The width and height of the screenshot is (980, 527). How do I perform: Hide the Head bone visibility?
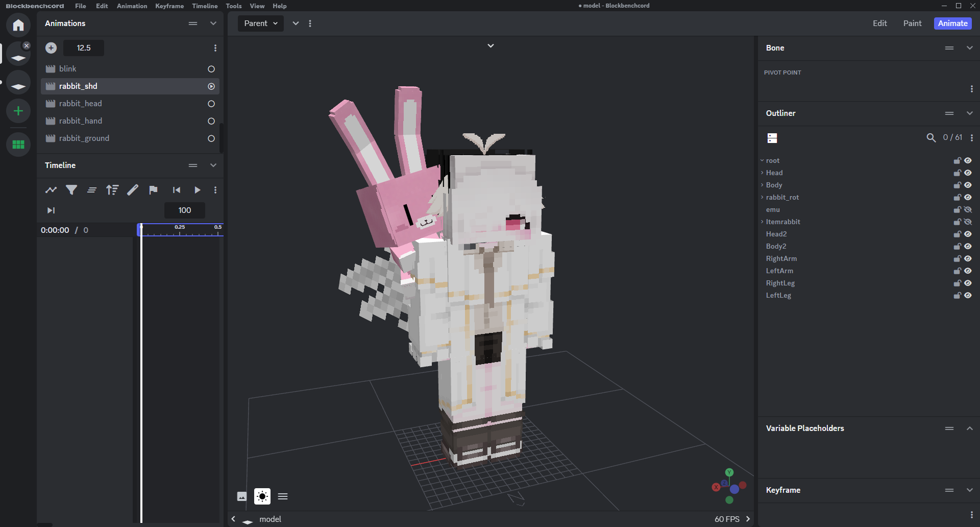coord(968,173)
